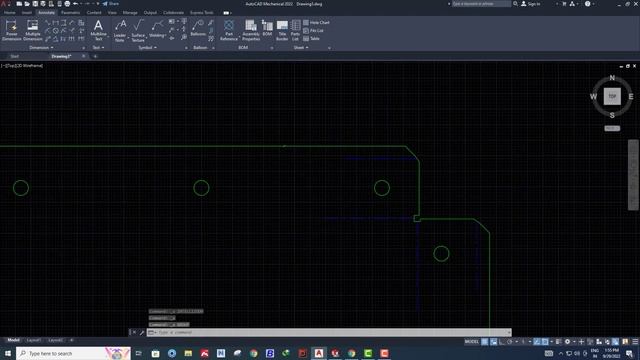Viewport: 640px width, 360px height.
Task: Activate the Leader Note tool
Action: click(x=120, y=31)
